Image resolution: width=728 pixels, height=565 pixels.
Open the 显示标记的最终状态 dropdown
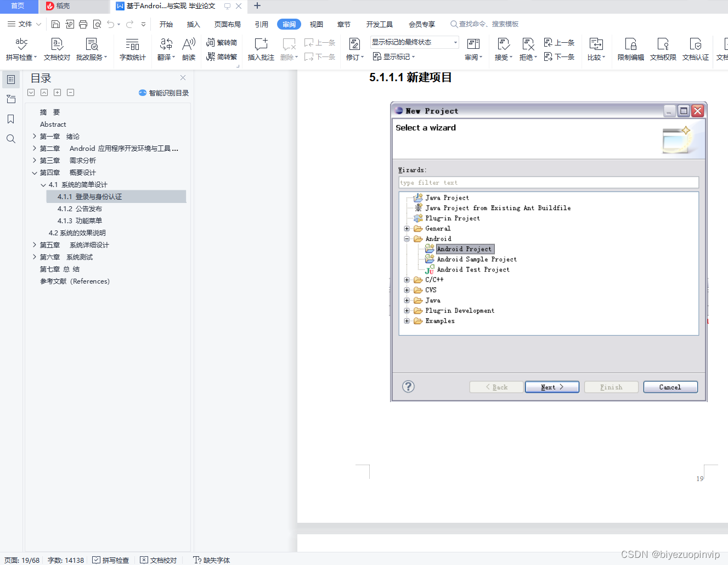pos(415,42)
